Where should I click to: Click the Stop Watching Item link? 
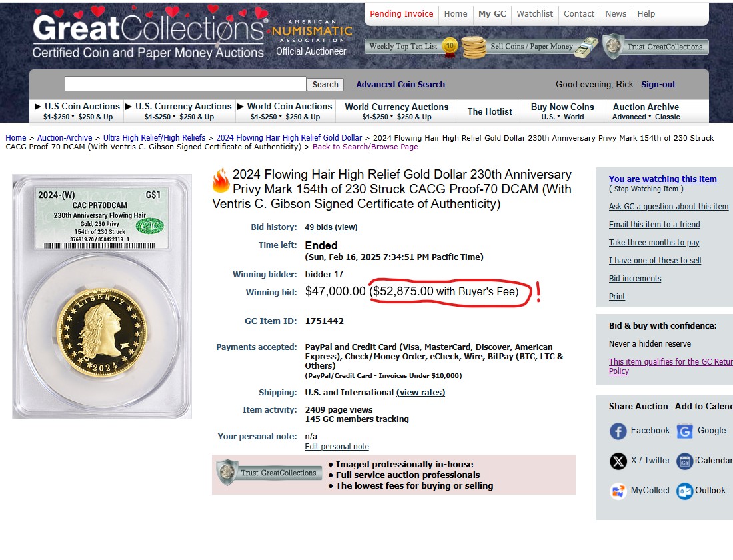pos(646,189)
